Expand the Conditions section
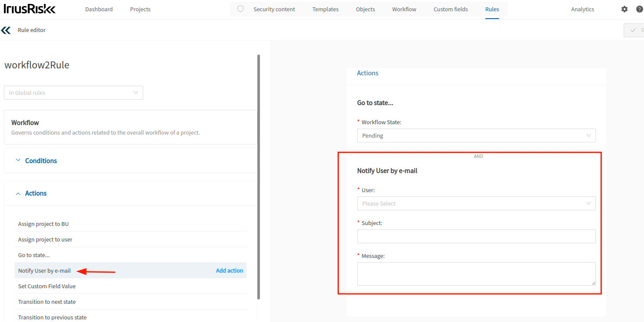This screenshot has width=644, height=322. click(131, 161)
